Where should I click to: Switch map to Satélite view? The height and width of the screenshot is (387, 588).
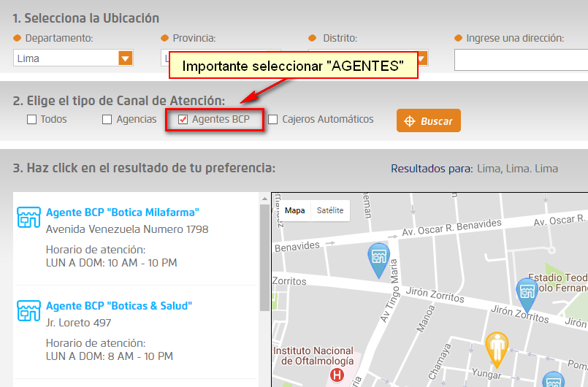point(330,211)
